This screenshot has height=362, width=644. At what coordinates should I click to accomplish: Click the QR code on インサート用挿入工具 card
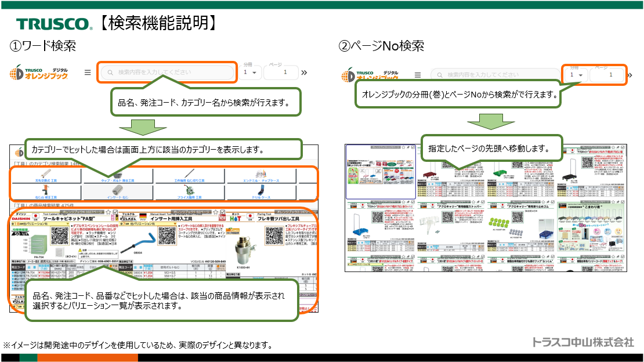coord(167,236)
